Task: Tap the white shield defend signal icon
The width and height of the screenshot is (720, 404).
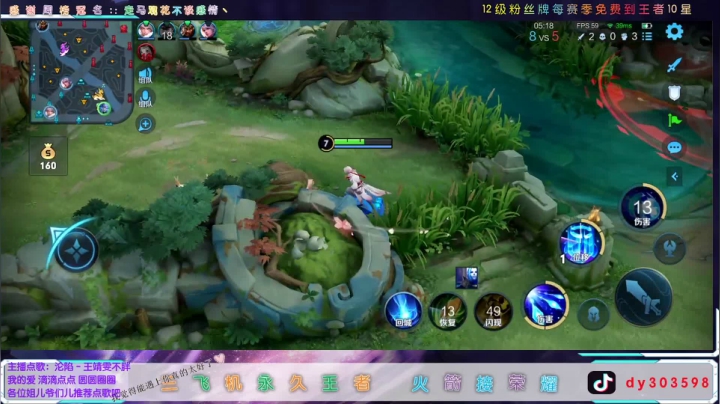Action: point(674,93)
